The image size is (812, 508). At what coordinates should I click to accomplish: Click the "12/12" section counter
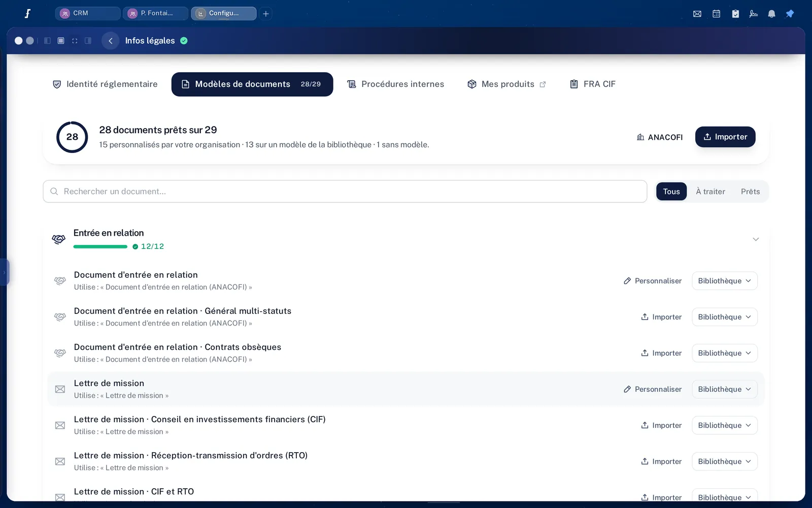[152, 246]
